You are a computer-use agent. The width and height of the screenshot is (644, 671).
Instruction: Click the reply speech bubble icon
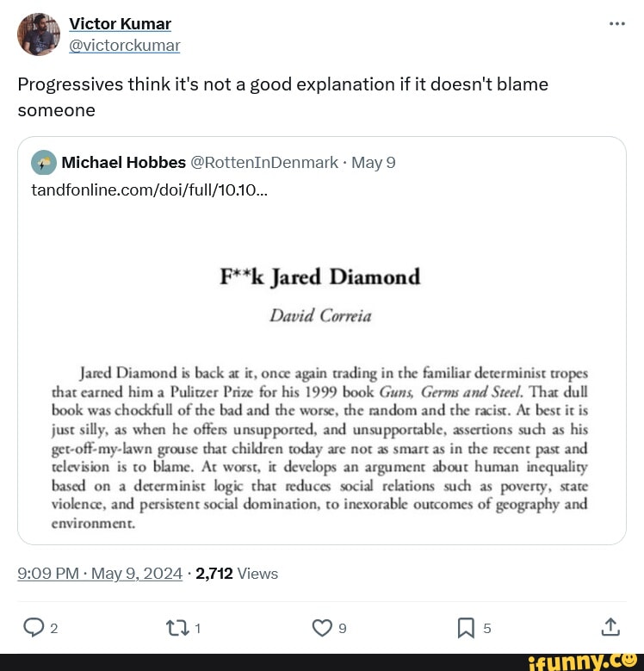(x=34, y=628)
